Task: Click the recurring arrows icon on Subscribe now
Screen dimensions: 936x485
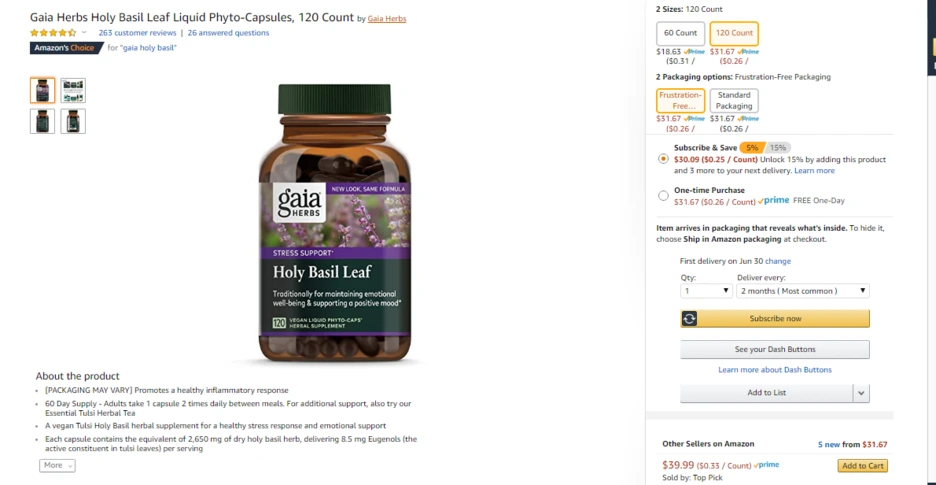Action: point(689,319)
